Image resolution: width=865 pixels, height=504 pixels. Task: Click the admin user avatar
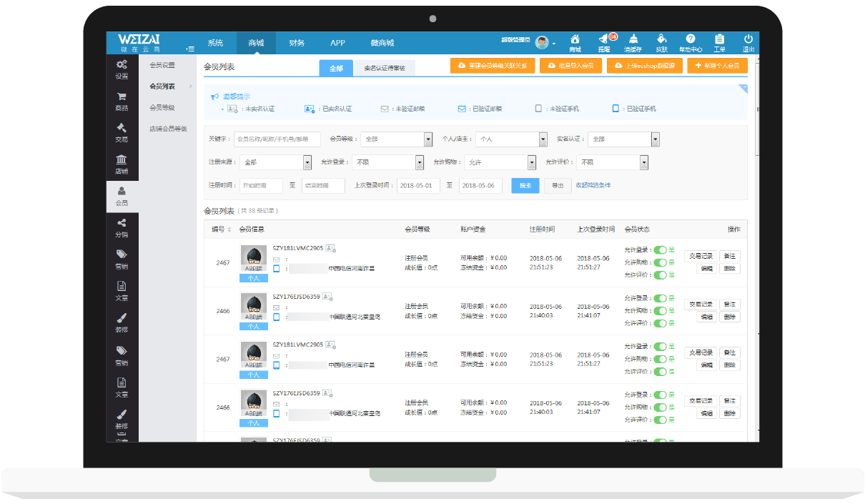543,43
